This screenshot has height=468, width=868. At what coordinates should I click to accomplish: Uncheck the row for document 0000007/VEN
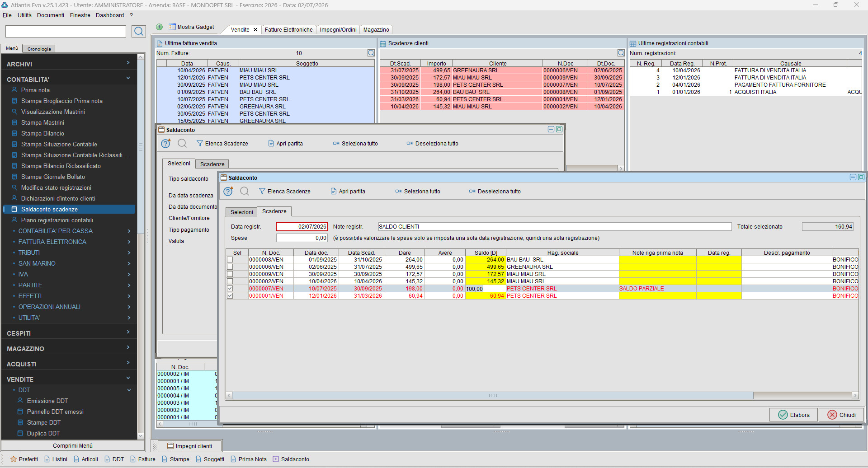click(x=230, y=289)
